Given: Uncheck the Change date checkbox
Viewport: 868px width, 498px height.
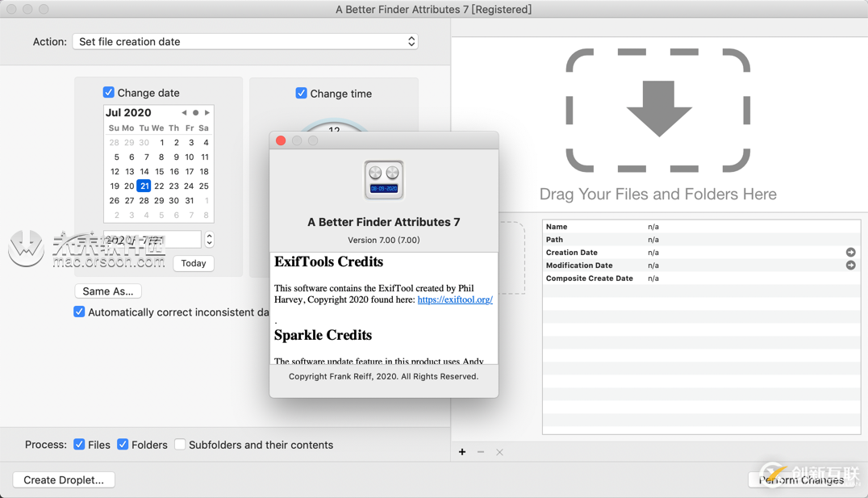Looking at the screenshot, I should [108, 93].
